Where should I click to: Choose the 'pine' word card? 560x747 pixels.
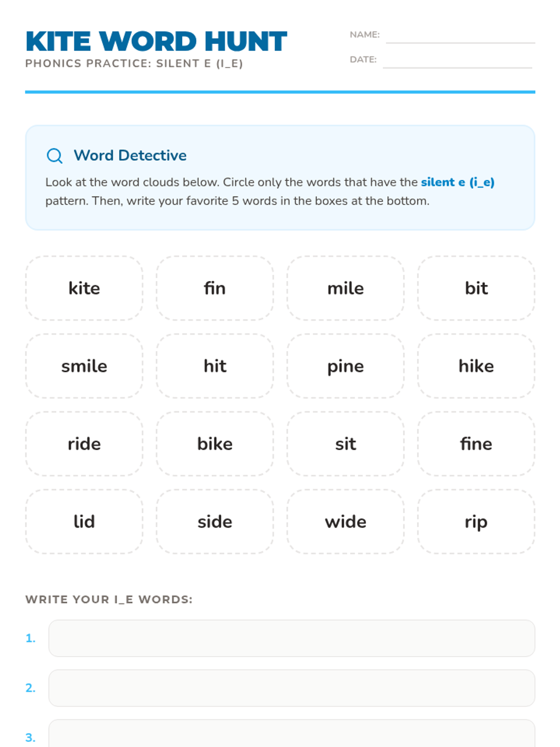pos(345,366)
